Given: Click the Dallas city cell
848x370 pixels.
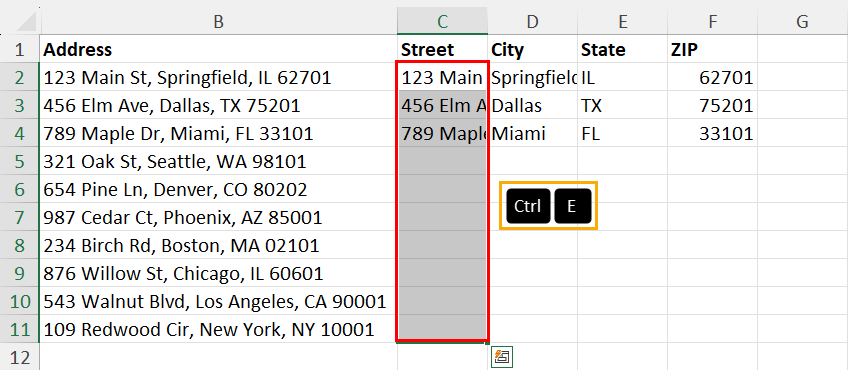Looking at the screenshot, I should pyautogui.click(x=532, y=105).
